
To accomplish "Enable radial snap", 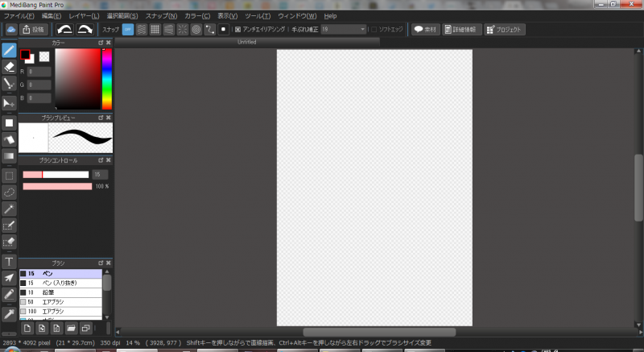I will [x=183, y=30].
